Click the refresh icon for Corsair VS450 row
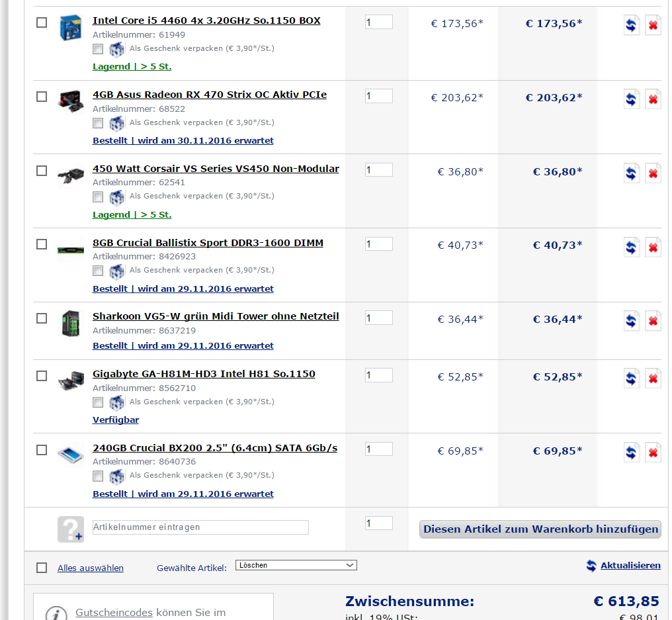Screen dimensions: 672x620 631,173
